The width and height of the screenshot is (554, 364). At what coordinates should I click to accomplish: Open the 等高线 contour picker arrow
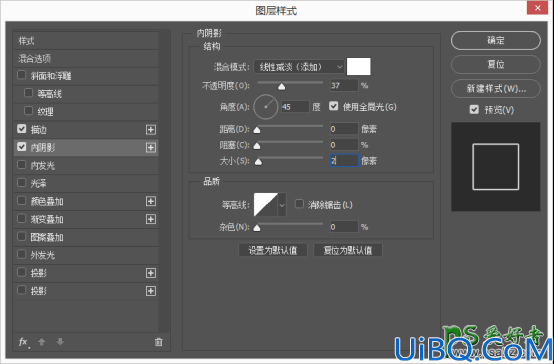point(282,205)
